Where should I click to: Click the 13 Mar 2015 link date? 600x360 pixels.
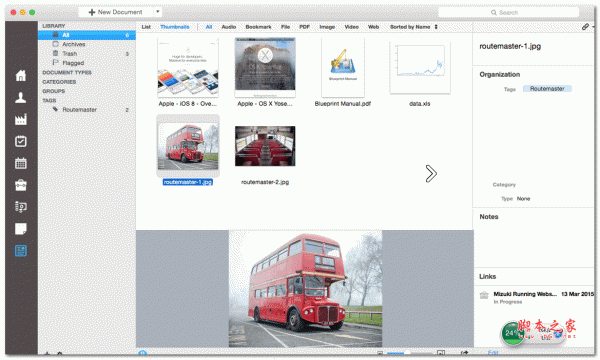tap(577, 294)
